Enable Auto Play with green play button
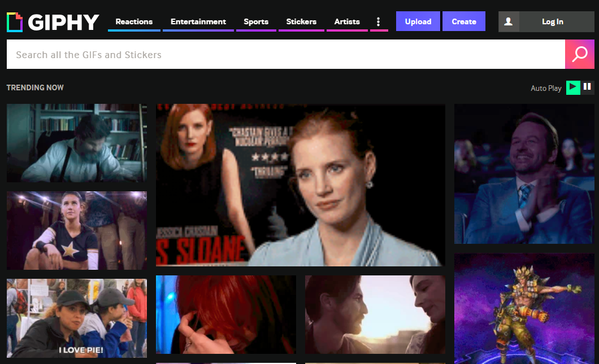This screenshot has width=599, height=364. pos(573,87)
